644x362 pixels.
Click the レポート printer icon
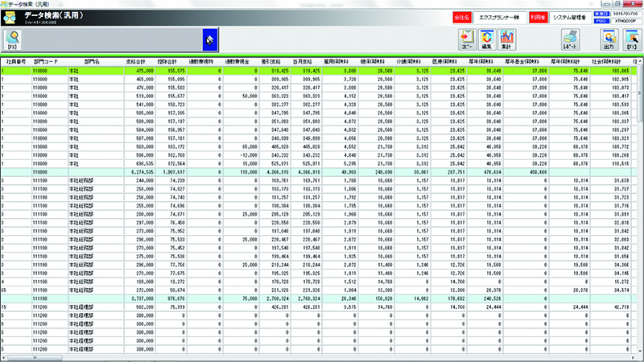[568, 39]
